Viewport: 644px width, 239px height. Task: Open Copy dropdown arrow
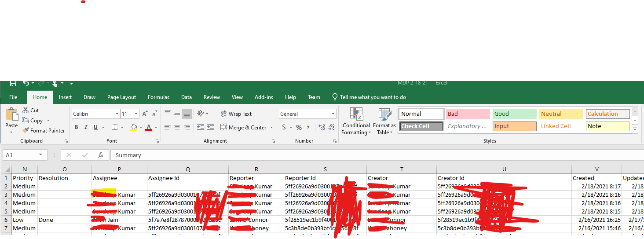pyautogui.click(x=48, y=121)
